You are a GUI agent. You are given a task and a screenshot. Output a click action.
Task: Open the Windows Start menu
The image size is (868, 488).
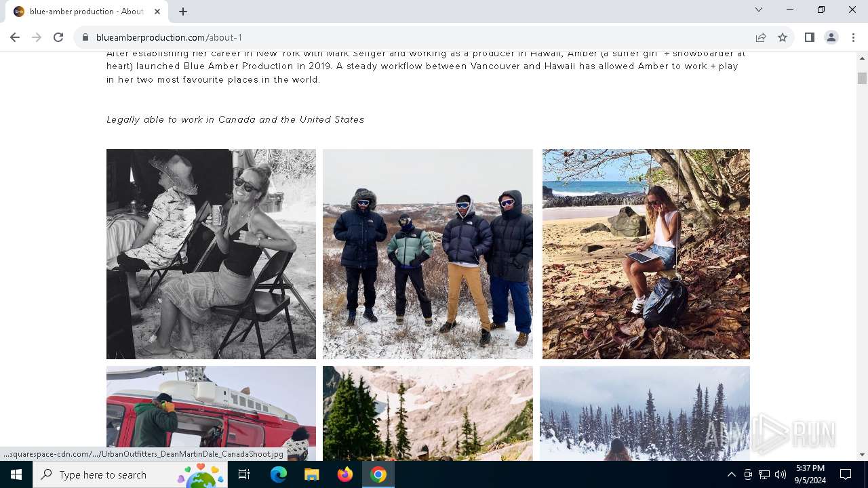16,474
